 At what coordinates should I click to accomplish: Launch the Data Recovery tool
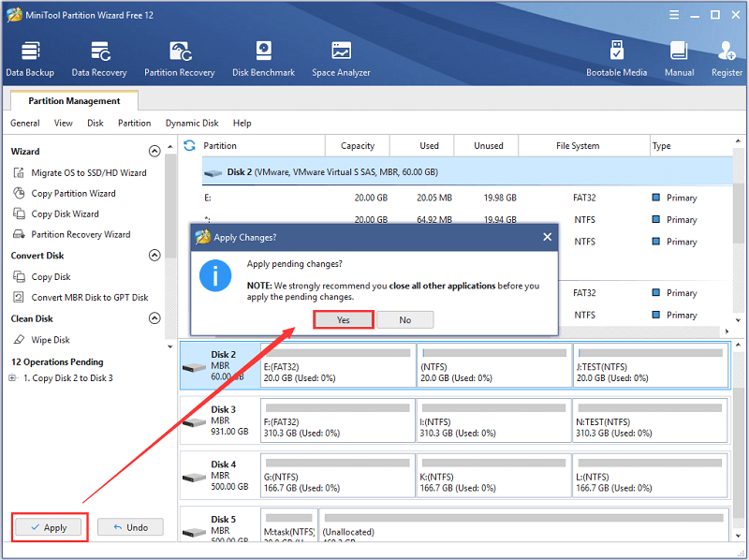tap(99, 59)
